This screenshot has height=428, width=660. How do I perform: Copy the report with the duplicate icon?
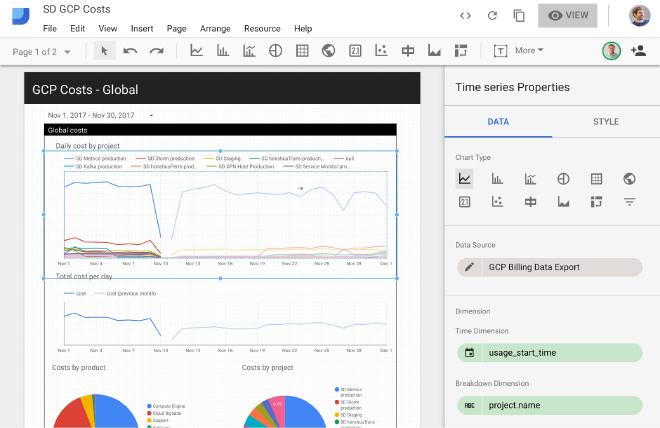(x=519, y=16)
